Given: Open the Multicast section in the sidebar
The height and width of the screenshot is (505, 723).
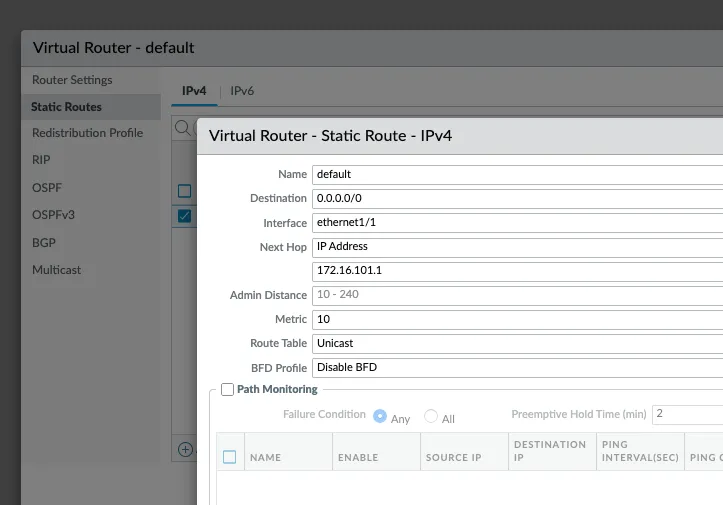Looking at the screenshot, I should [x=56, y=270].
